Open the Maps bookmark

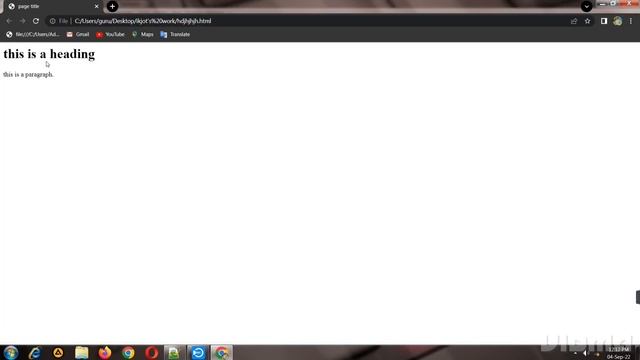[x=142, y=34]
